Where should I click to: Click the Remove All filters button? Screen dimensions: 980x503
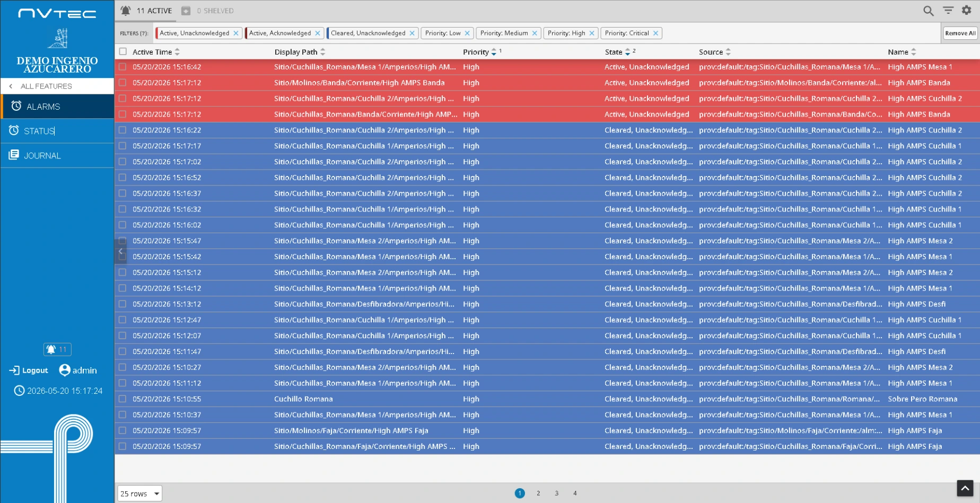[x=960, y=33]
